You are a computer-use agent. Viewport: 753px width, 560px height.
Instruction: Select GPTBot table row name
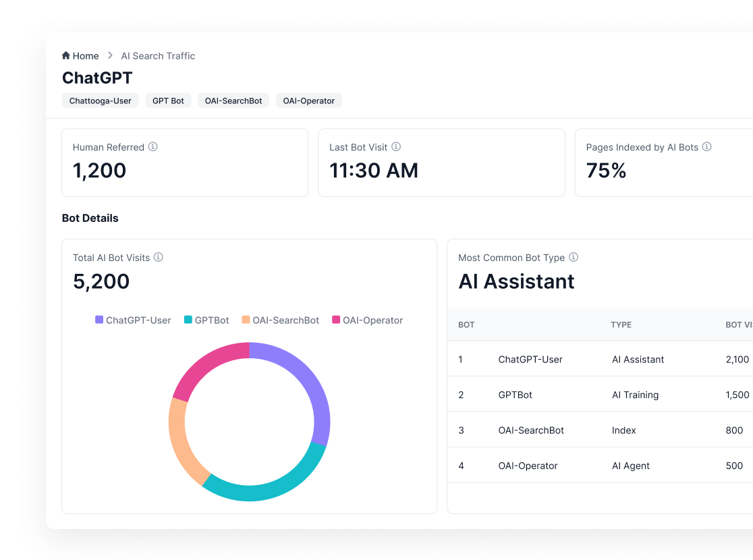point(515,395)
